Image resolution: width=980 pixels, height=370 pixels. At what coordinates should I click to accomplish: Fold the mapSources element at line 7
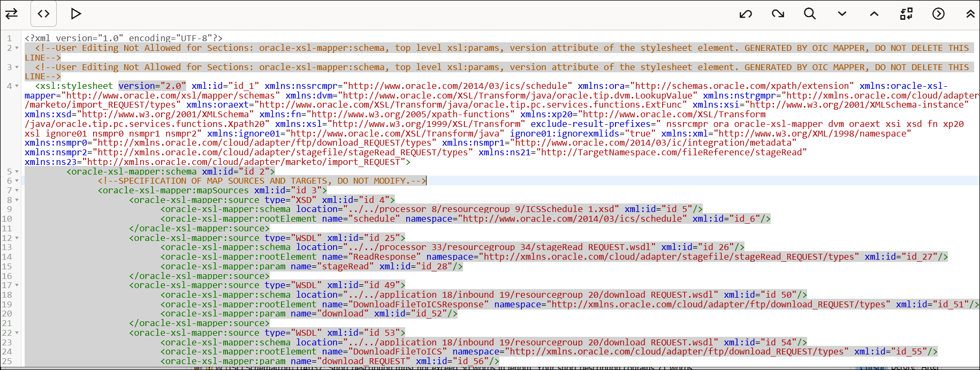tap(17, 191)
